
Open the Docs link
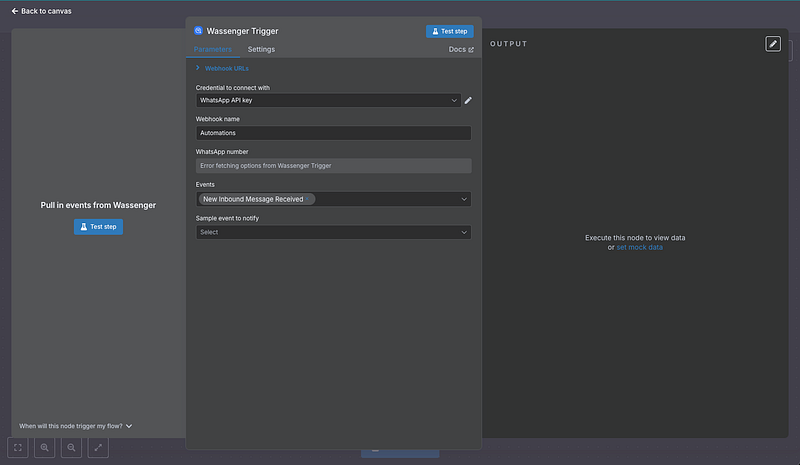461,49
